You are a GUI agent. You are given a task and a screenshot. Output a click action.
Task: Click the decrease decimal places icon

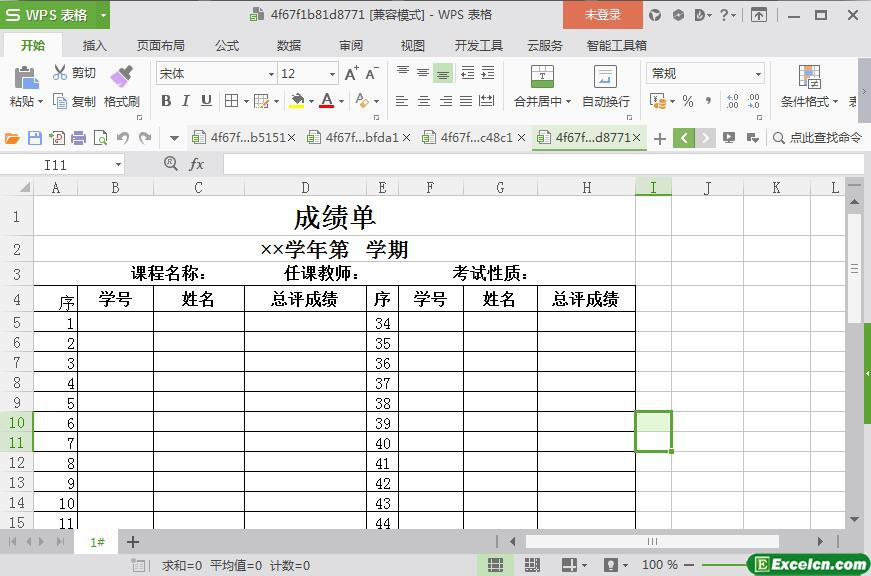pos(754,101)
